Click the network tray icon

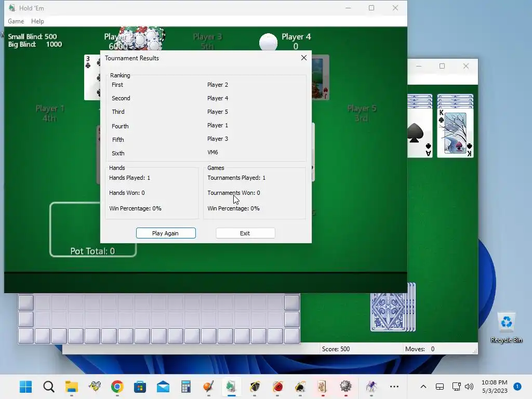pyautogui.click(x=456, y=387)
